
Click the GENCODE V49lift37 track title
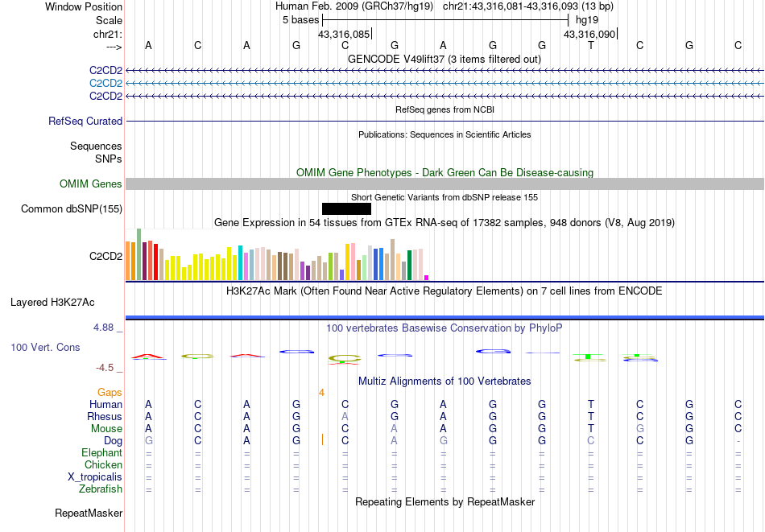pos(445,59)
